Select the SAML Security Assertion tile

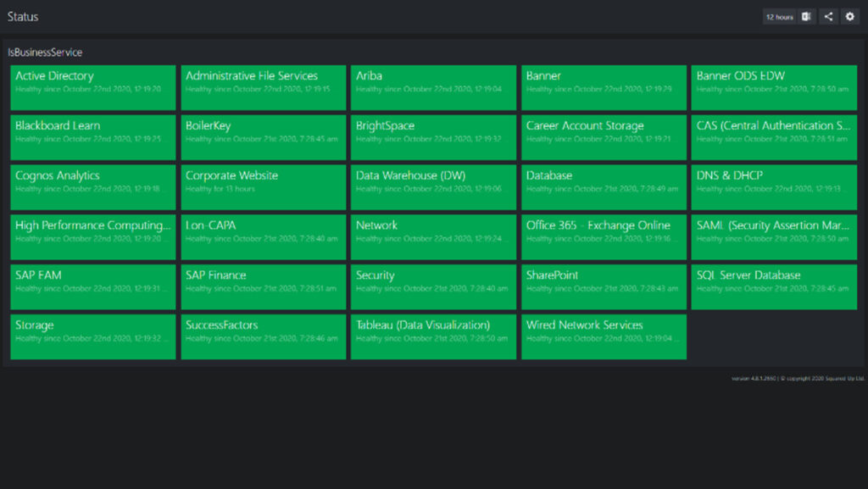[x=774, y=236]
